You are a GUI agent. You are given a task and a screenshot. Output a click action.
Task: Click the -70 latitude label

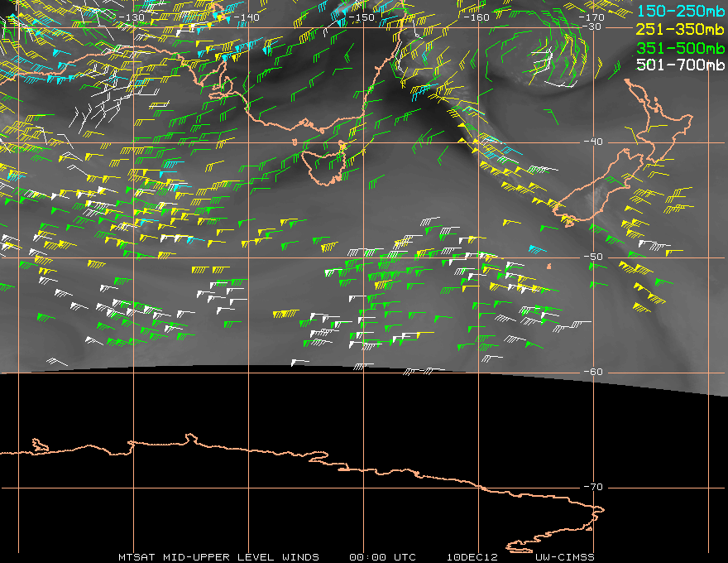[593, 487]
